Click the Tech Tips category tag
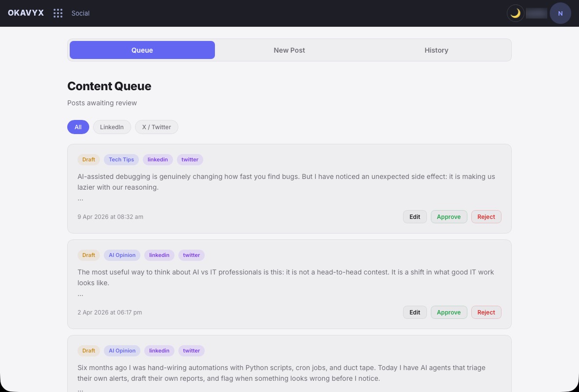The height and width of the screenshot is (392, 579). pyautogui.click(x=121, y=159)
